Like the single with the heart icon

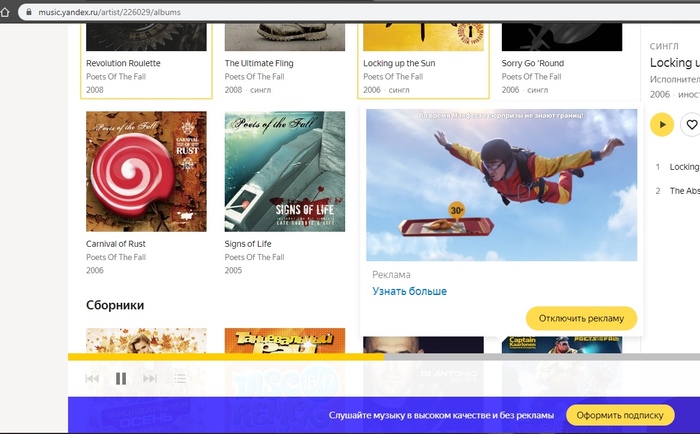(690, 125)
